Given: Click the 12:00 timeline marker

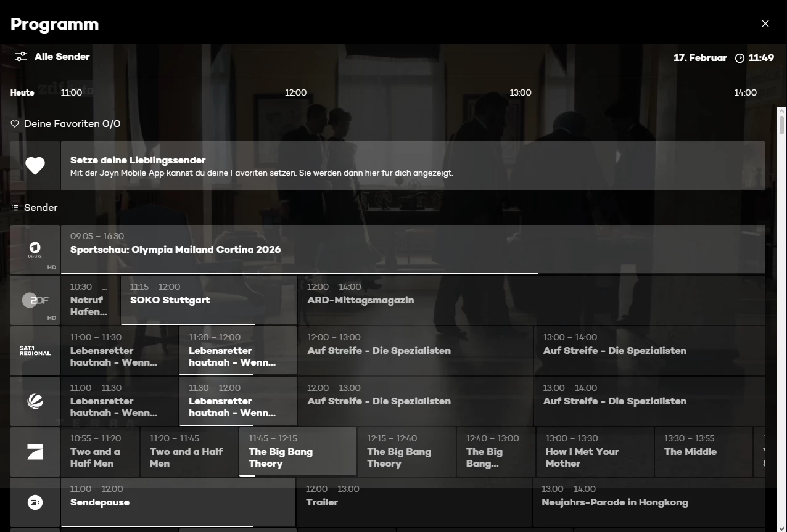Looking at the screenshot, I should pyautogui.click(x=295, y=92).
